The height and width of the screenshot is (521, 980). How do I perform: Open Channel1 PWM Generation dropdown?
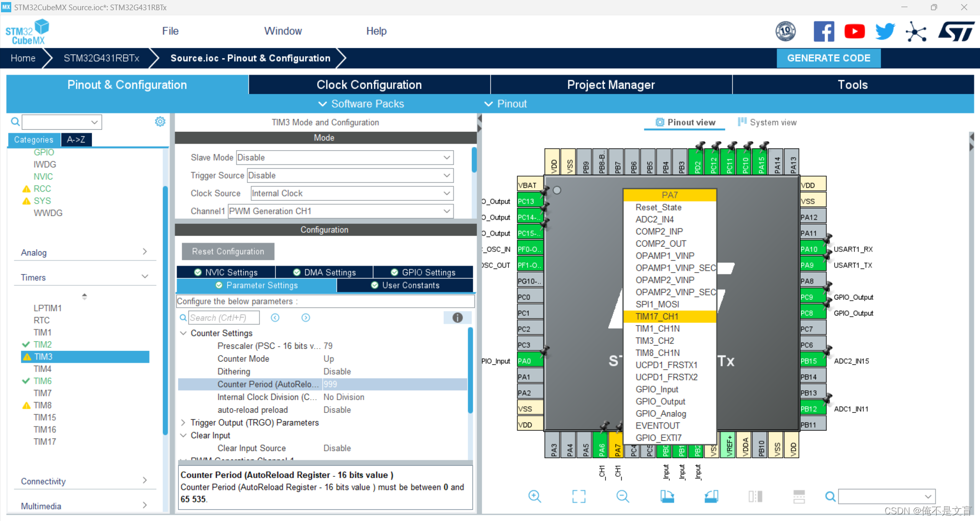[x=341, y=211]
